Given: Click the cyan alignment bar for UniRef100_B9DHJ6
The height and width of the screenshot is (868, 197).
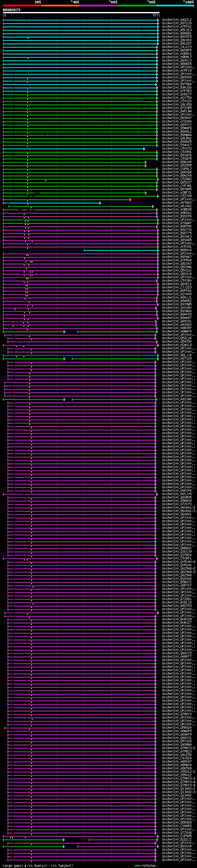Looking at the screenshot, I should pos(121,250).
